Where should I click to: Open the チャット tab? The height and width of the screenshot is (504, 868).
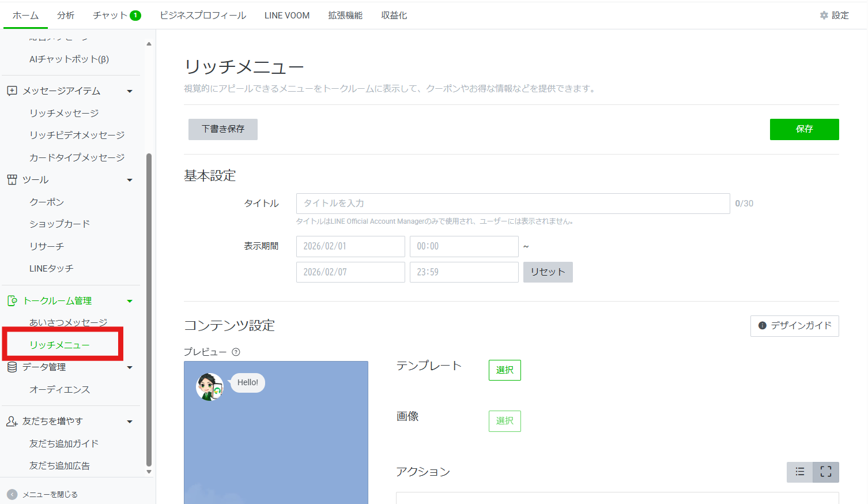pos(116,16)
